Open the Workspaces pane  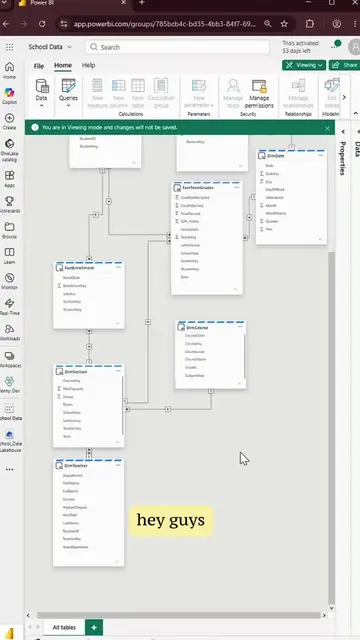coord(9,360)
